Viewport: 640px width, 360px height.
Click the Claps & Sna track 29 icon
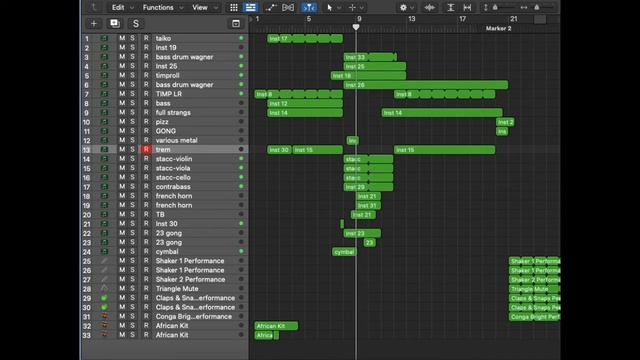[104, 298]
